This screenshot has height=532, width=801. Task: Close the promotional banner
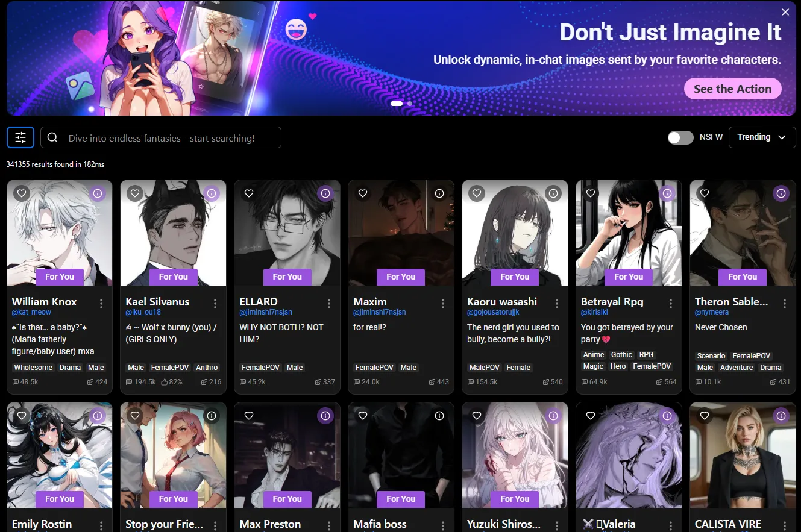pos(785,12)
